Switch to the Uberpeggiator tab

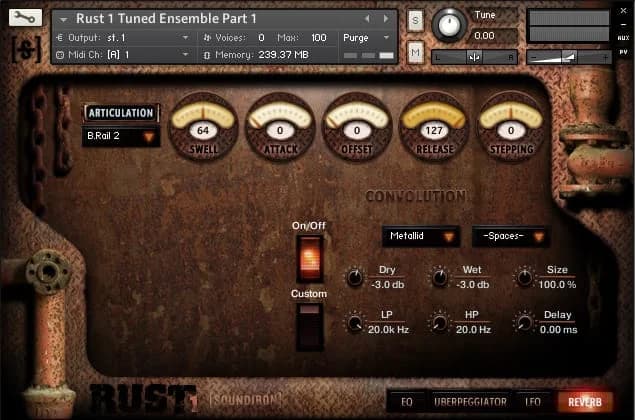click(470, 402)
